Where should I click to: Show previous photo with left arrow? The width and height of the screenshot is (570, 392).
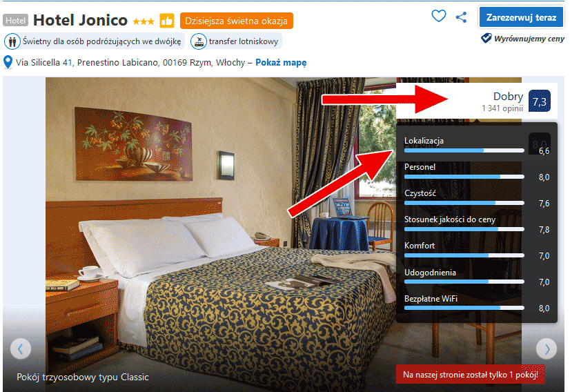tap(21, 349)
